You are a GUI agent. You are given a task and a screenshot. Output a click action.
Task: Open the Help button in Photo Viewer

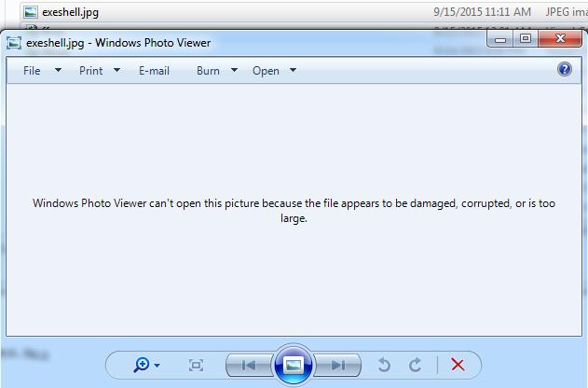pos(565,69)
